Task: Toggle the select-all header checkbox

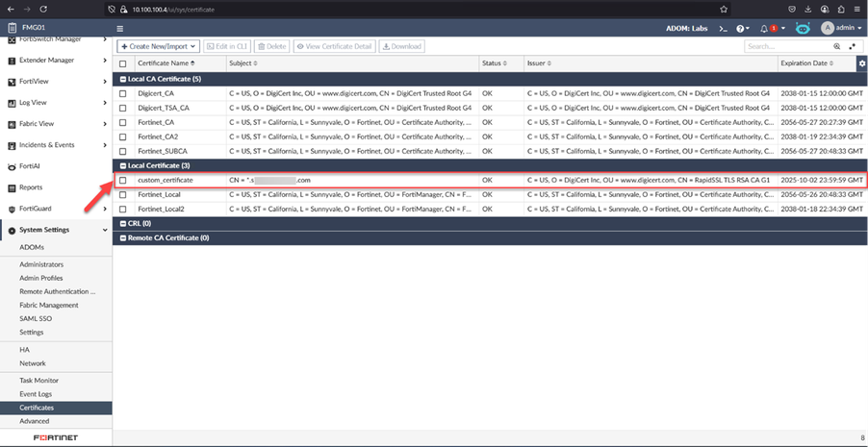Action: coord(123,63)
